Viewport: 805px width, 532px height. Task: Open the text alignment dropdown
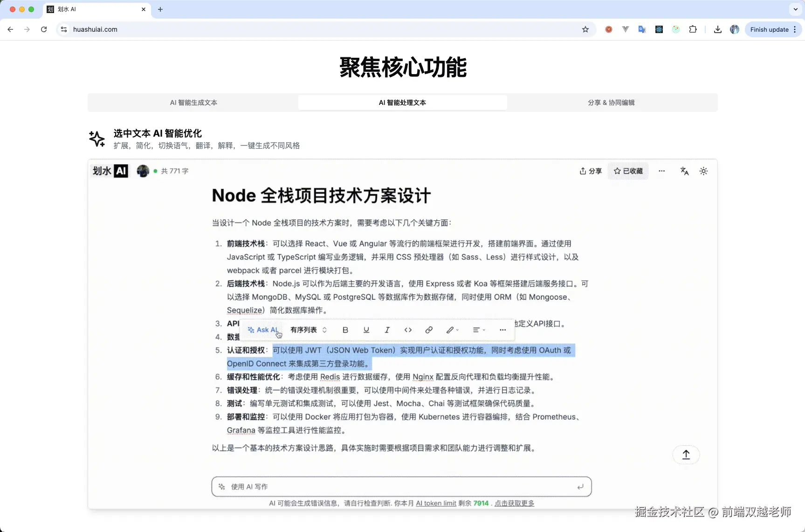tap(479, 330)
